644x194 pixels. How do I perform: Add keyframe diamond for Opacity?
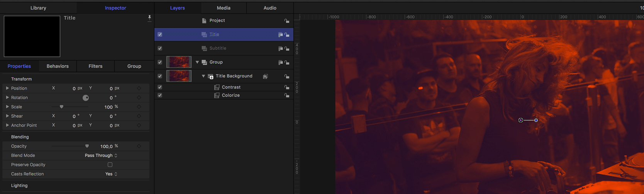pyautogui.click(x=139, y=146)
